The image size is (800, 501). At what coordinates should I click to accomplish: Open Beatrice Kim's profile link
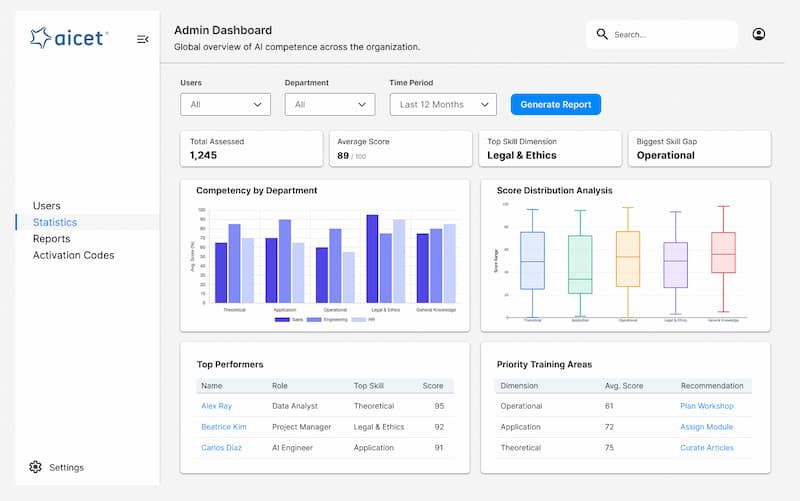(x=223, y=427)
